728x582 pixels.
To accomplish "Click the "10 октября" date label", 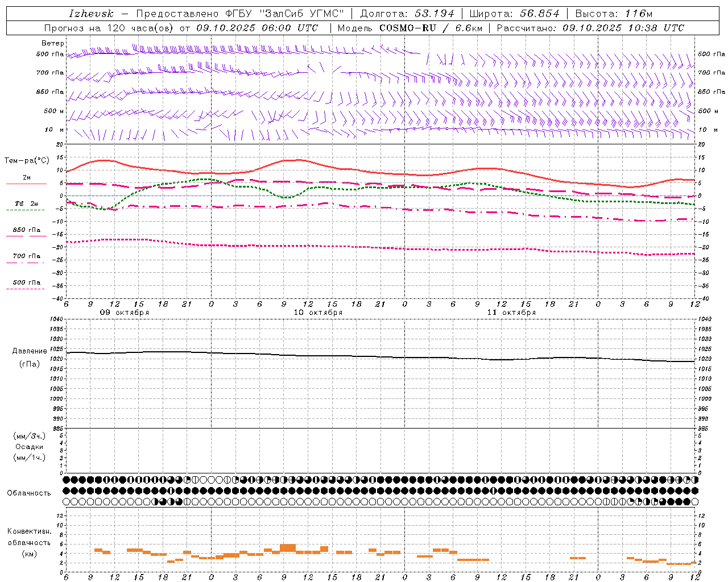I will [x=318, y=313].
